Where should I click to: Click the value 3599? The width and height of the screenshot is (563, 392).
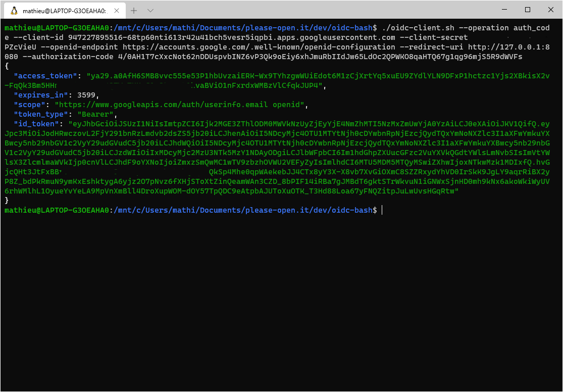[86, 95]
